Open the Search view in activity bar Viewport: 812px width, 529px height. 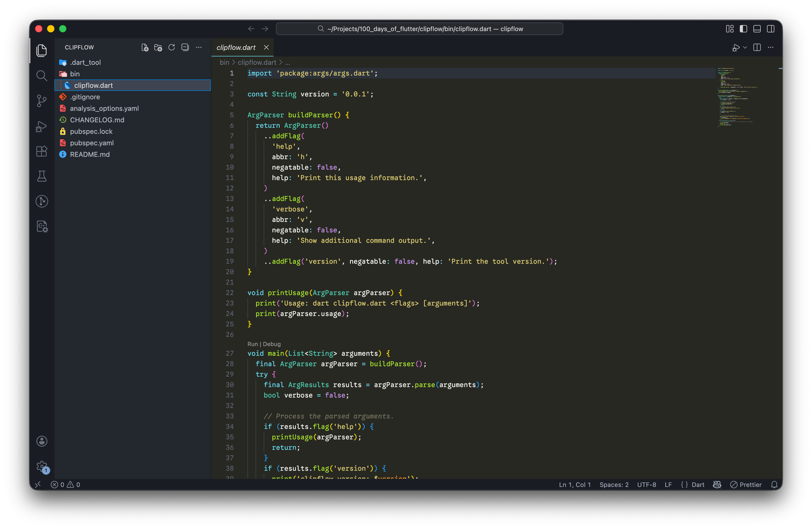point(41,75)
